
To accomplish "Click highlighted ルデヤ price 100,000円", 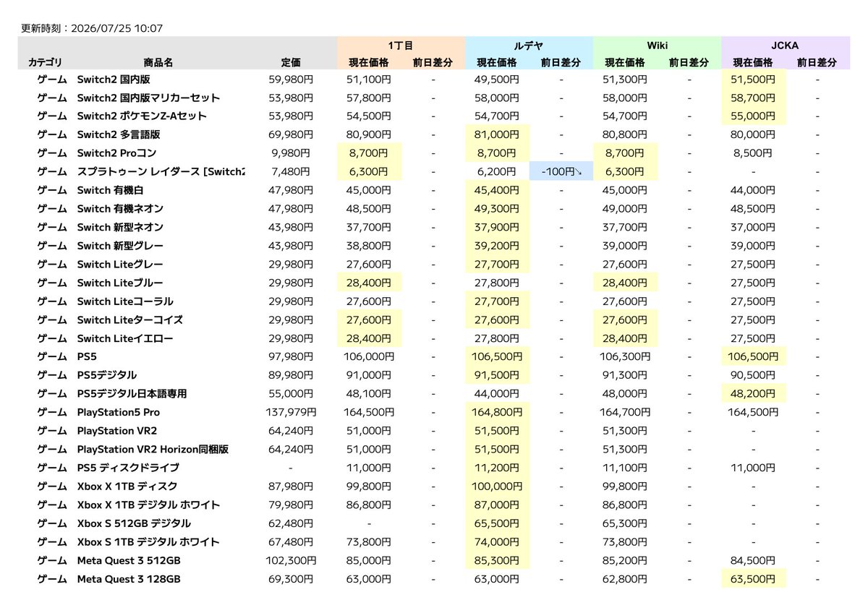I will tap(497, 486).
